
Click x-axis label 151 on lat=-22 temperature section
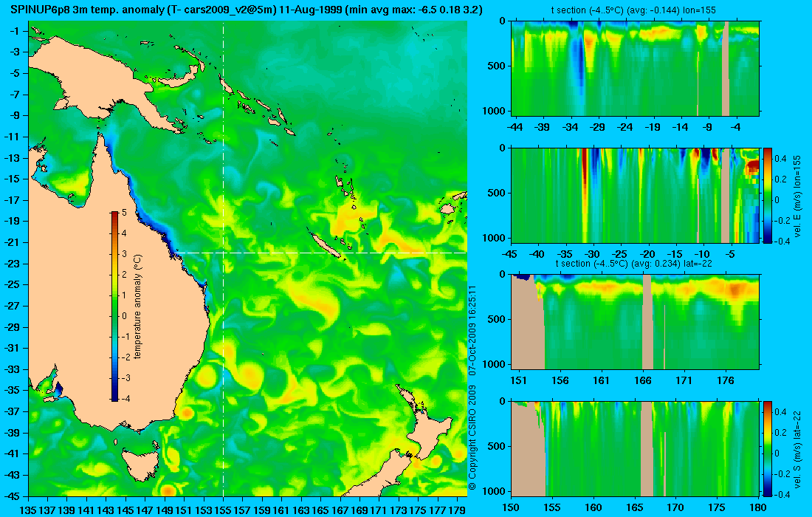pos(518,380)
